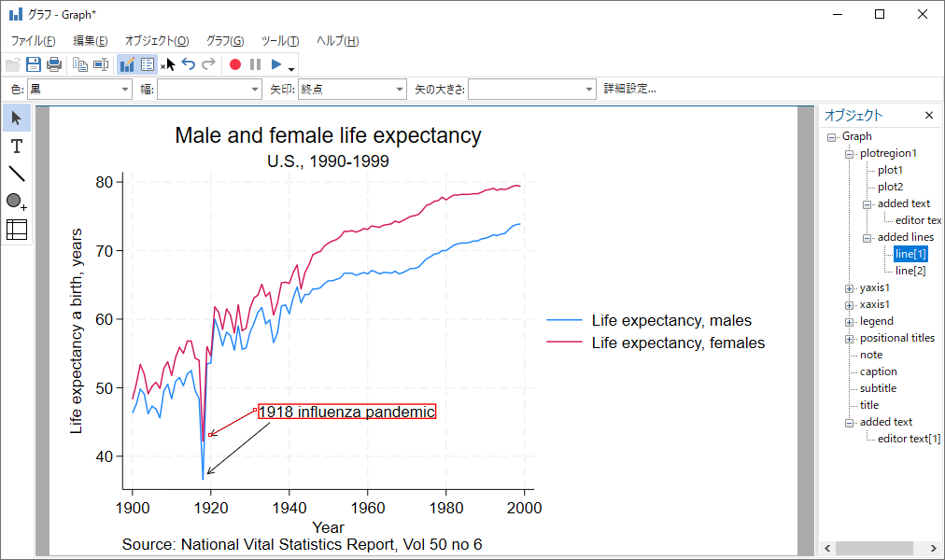
Task: Toggle the Object Browser visibility button
Action: pos(148,64)
